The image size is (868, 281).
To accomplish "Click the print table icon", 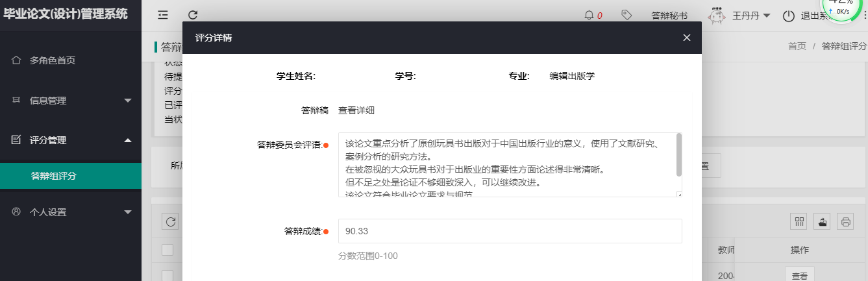I will click(x=845, y=221).
